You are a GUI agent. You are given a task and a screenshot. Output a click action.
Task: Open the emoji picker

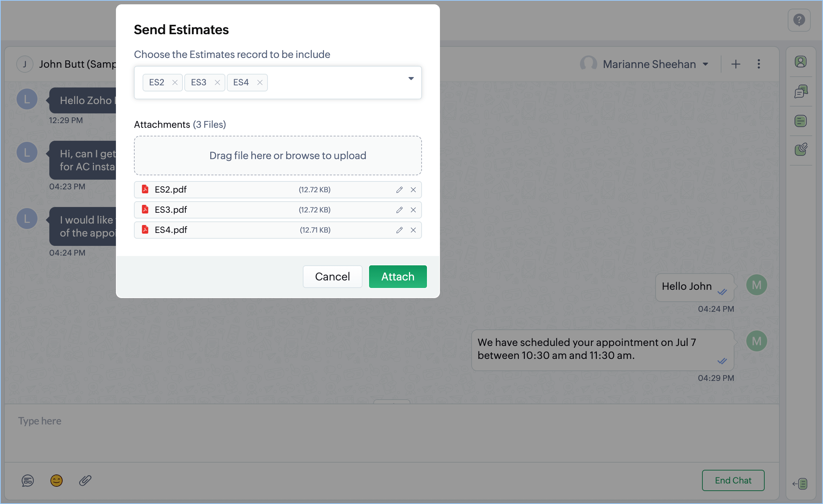click(57, 481)
